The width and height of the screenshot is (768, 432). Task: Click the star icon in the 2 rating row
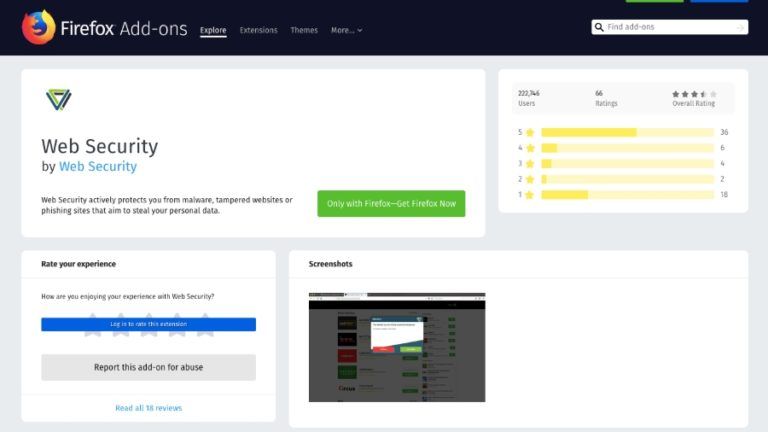(x=530, y=179)
